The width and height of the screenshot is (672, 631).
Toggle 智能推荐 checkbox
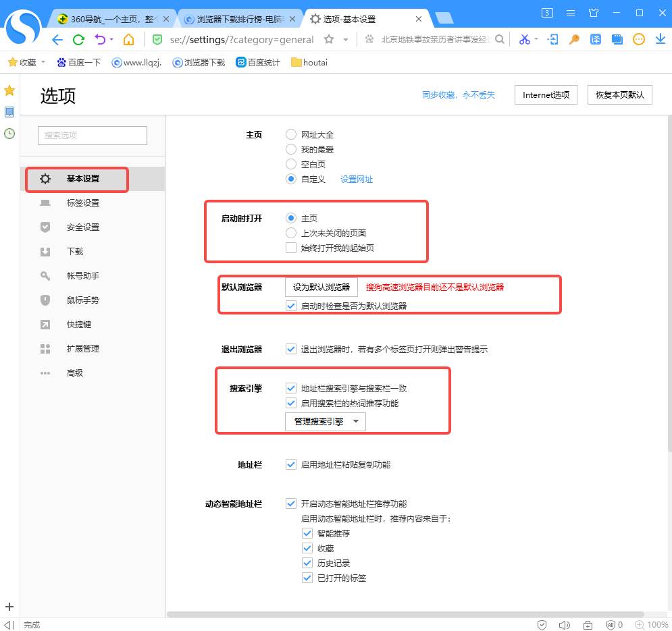click(x=307, y=533)
